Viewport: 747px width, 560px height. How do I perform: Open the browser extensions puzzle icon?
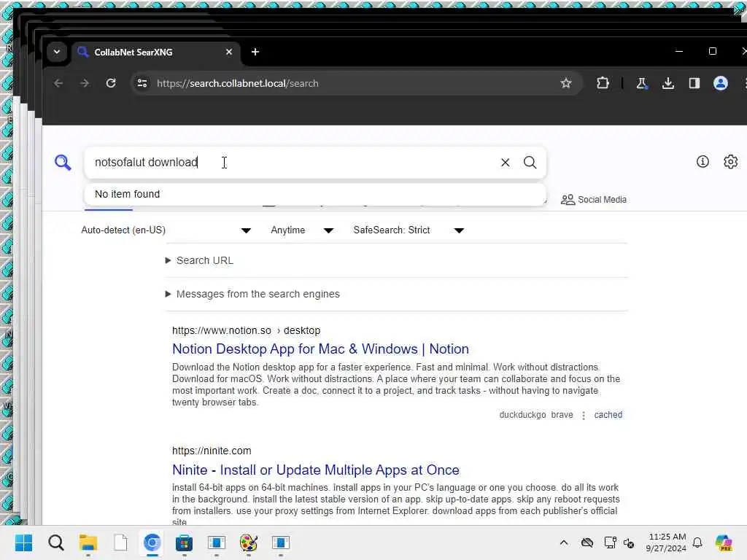pyautogui.click(x=603, y=83)
